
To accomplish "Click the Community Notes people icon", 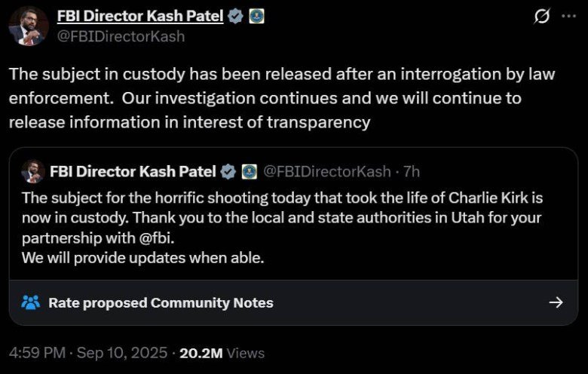I will click(31, 302).
